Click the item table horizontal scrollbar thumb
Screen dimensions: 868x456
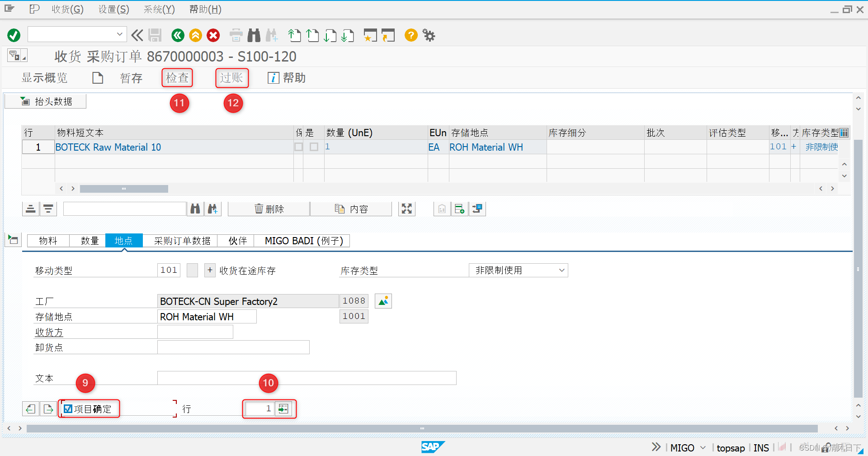click(124, 188)
